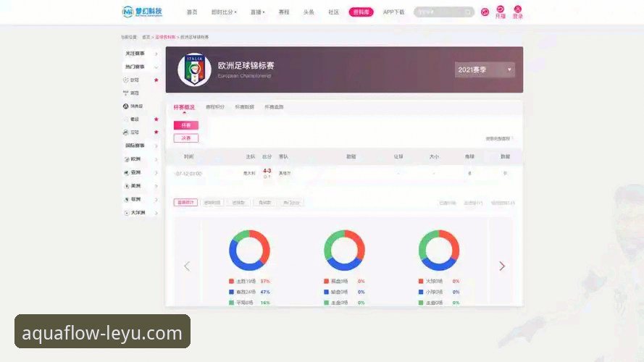Select the fourth statistics filter button
644x362 pixels.
click(x=265, y=202)
